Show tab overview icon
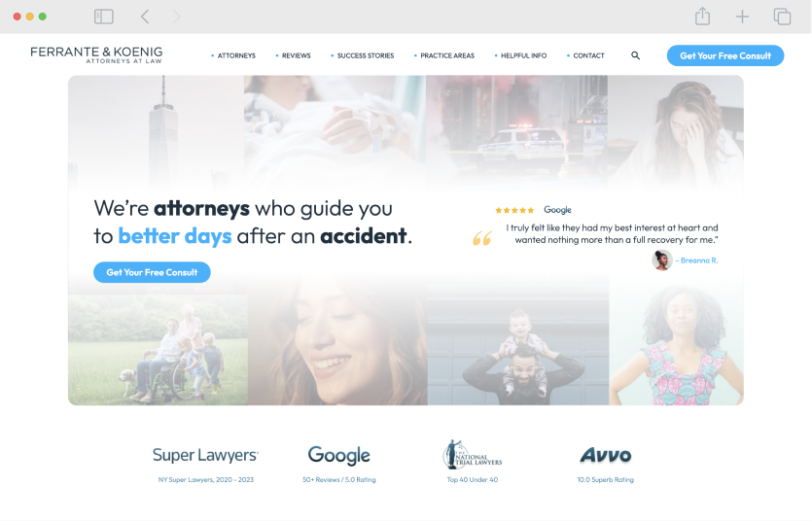 tap(782, 17)
